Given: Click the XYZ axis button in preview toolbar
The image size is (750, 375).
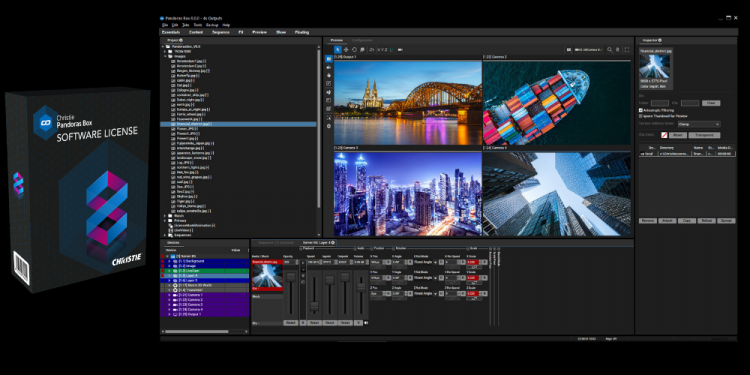Looking at the screenshot, I should click(x=382, y=50).
